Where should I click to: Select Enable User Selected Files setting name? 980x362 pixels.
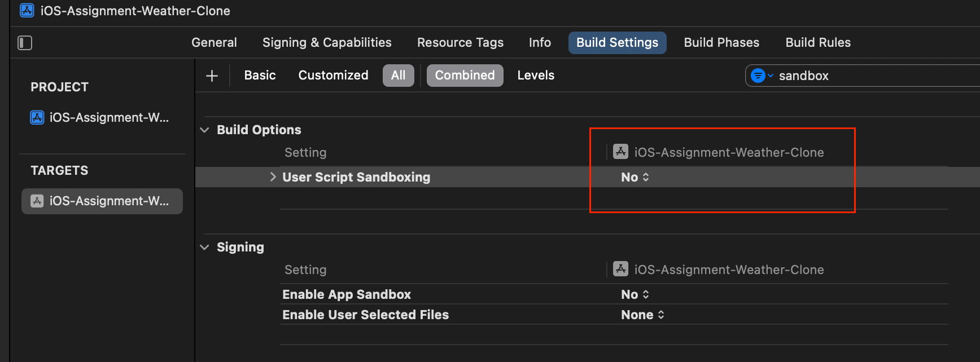click(x=365, y=315)
